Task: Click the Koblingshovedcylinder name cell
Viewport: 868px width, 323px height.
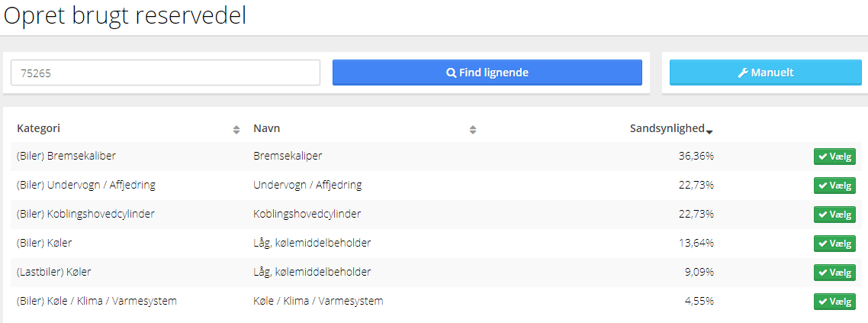Action: click(x=307, y=214)
